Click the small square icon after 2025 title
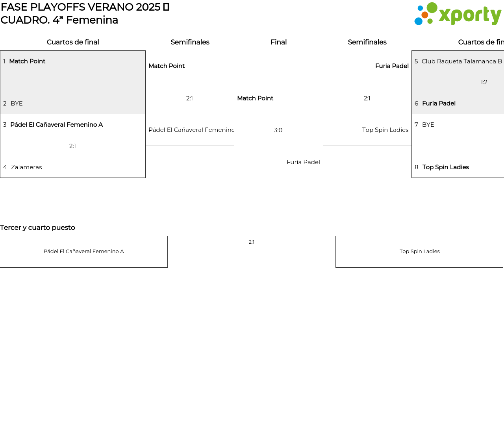This screenshot has width=504, height=422. (166, 7)
